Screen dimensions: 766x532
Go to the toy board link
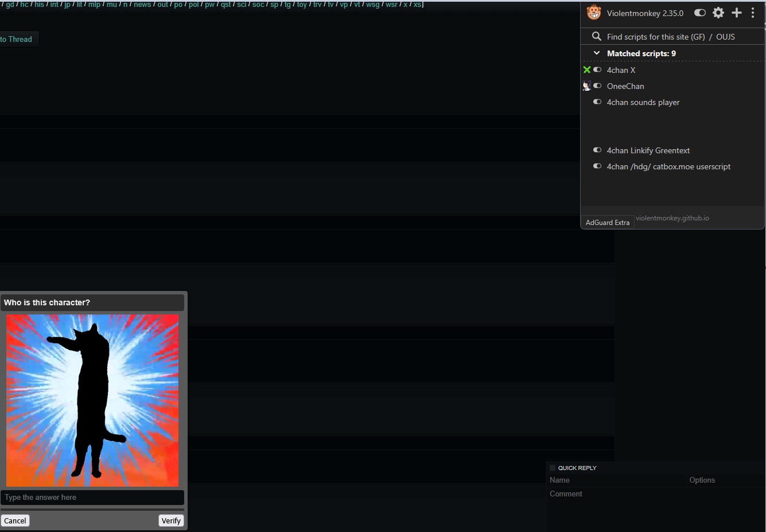pyautogui.click(x=302, y=5)
